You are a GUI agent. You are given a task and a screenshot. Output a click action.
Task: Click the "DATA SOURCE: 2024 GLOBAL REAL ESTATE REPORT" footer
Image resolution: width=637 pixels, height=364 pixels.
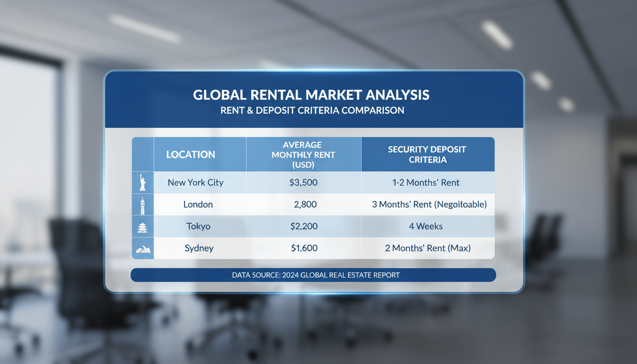(313, 275)
